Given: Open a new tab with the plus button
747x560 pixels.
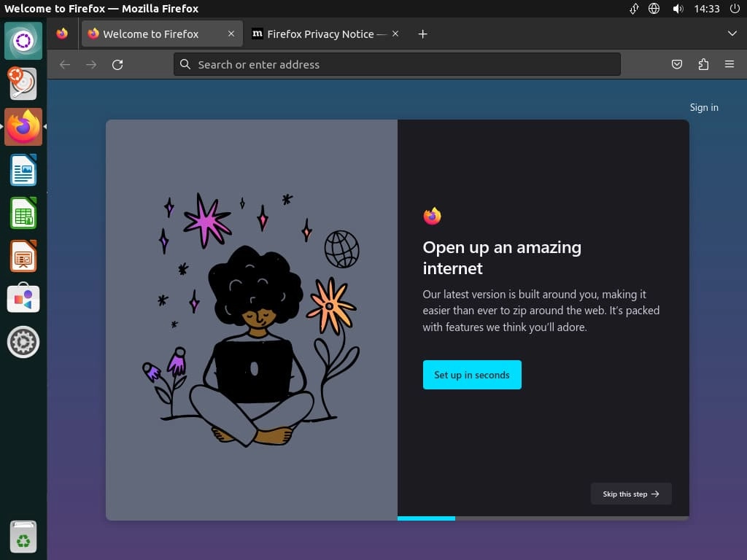Looking at the screenshot, I should [x=422, y=34].
